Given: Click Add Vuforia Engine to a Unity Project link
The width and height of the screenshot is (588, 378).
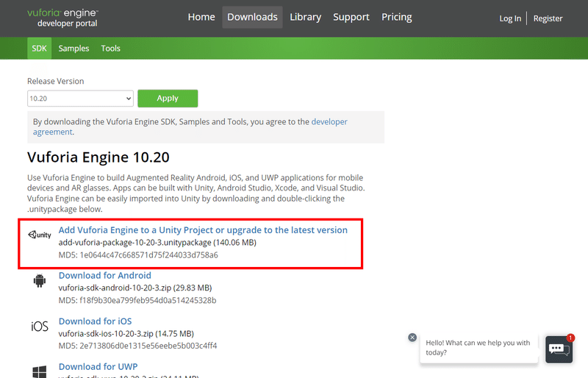Looking at the screenshot, I should 203,229.
